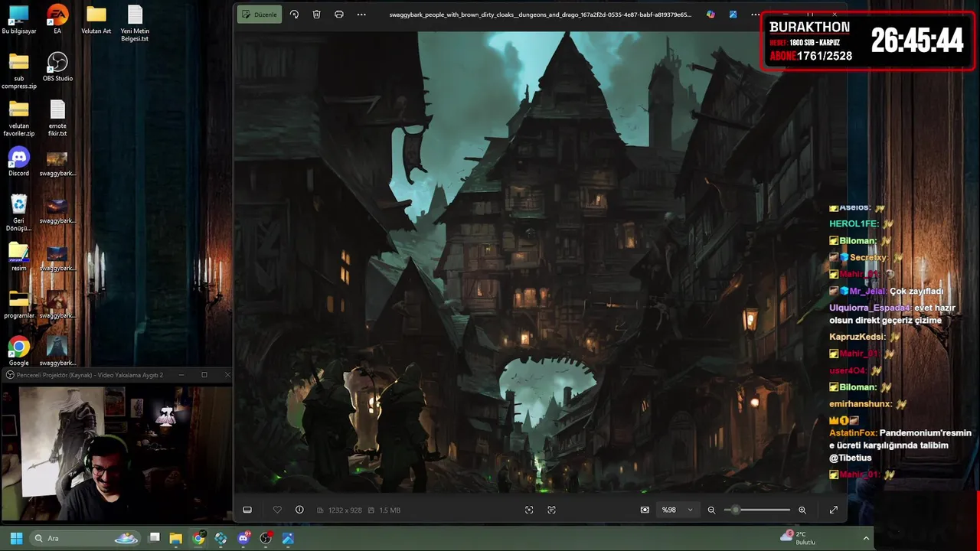Select velutan favoriler.zip archive
Image resolution: width=980 pixels, height=551 pixels.
[19, 119]
